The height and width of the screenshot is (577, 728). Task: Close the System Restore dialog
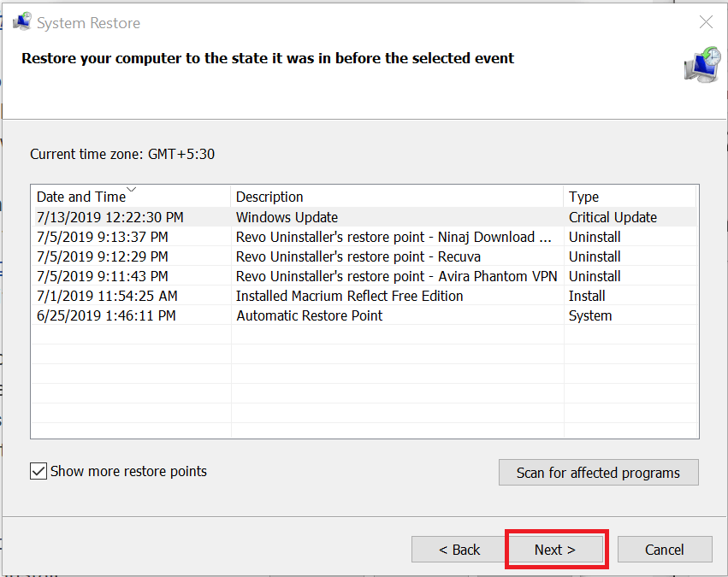706,22
